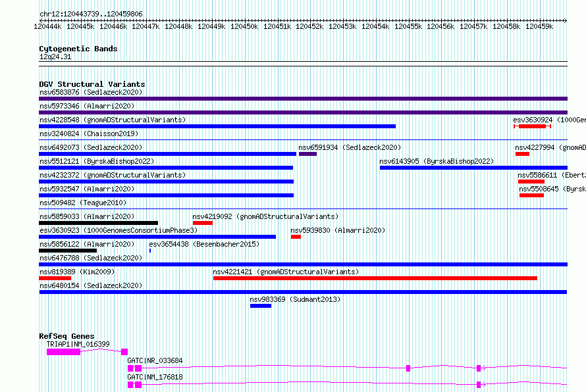
Task: Click the black bar of nsv5859033
Action: [98, 223]
